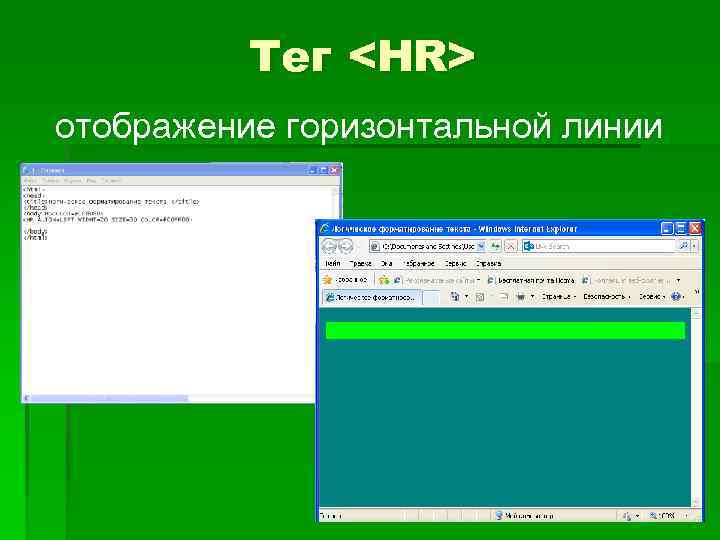
Task: Minimize the Internet Explorer window
Action: (x=667, y=228)
